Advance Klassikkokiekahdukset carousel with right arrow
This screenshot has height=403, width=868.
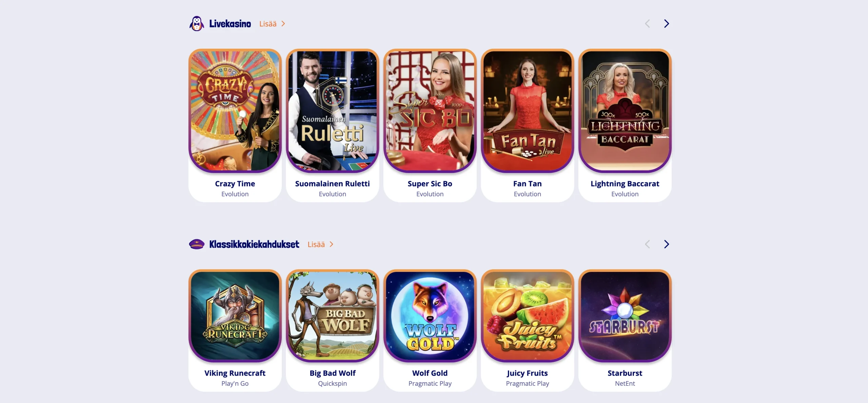pyautogui.click(x=666, y=244)
